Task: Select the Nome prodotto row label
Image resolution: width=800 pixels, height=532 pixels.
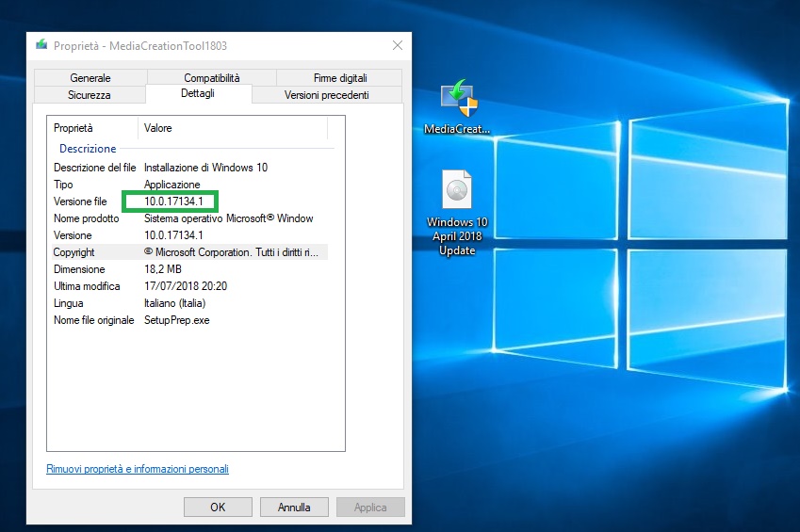Action: [87, 218]
